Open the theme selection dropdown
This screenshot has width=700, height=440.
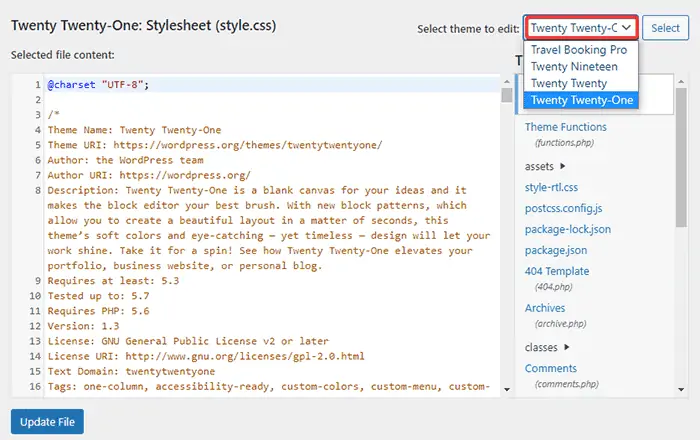click(581, 28)
